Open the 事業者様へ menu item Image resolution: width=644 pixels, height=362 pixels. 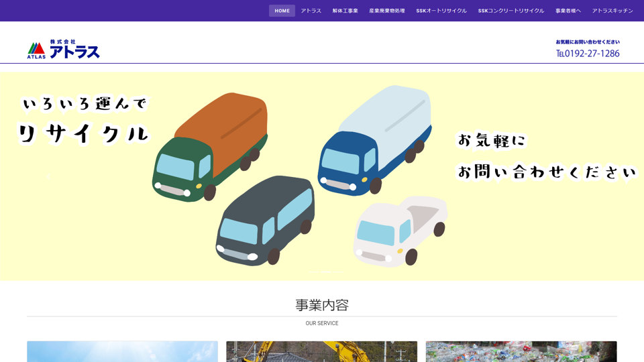(568, 11)
